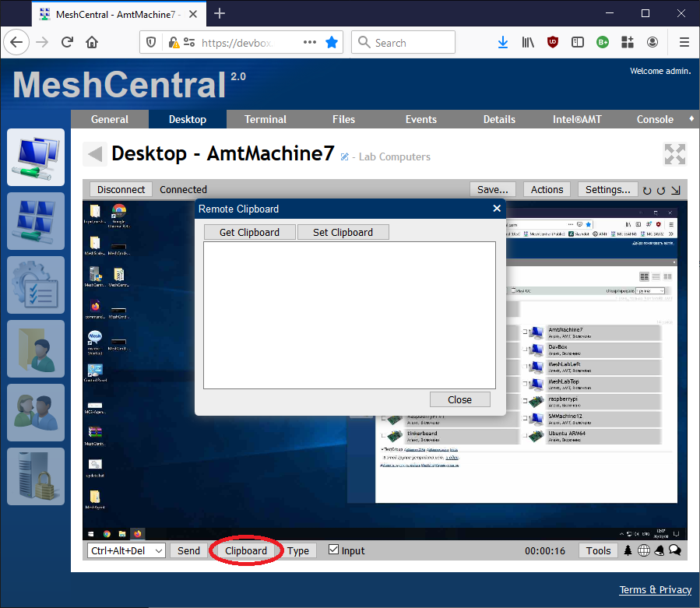This screenshot has height=608, width=700.
Task: Open page actions three-dots in URL bar
Action: coord(310,42)
